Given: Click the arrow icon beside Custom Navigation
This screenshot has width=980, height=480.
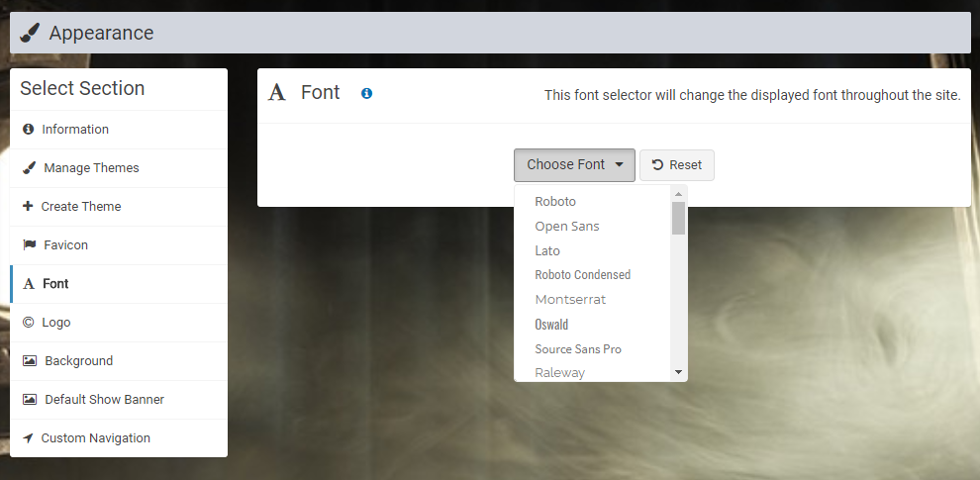Looking at the screenshot, I should pyautogui.click(x=28, y=438).
